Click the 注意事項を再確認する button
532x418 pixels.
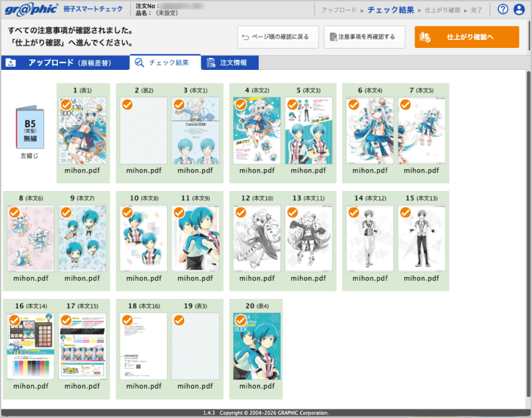click(364, 37)
